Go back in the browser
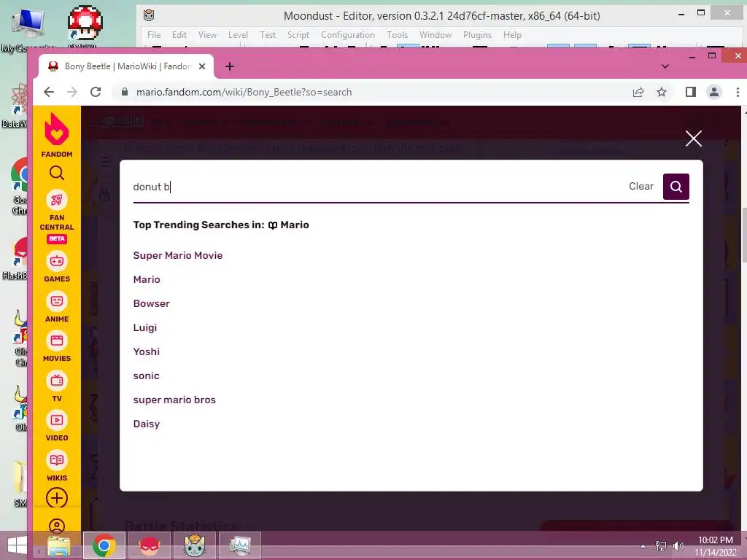This screenshot has height=560, width=747. click(49, 92)
